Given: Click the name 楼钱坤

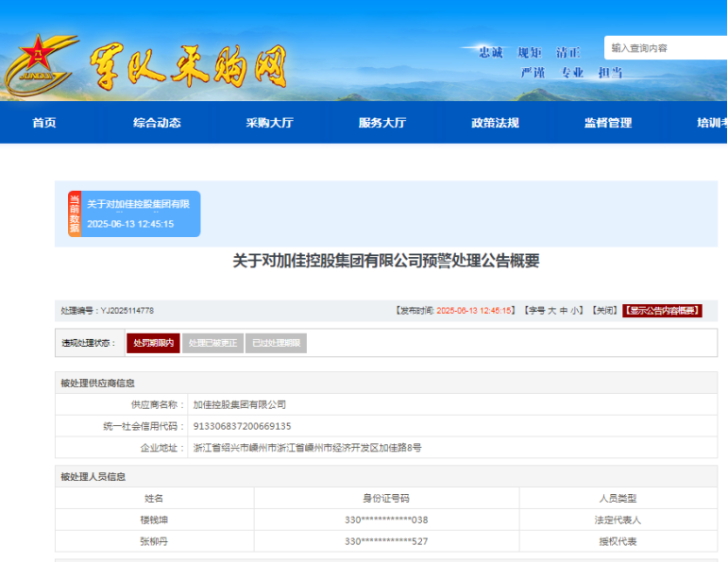Looking at the screenshot, I should 154,520.
